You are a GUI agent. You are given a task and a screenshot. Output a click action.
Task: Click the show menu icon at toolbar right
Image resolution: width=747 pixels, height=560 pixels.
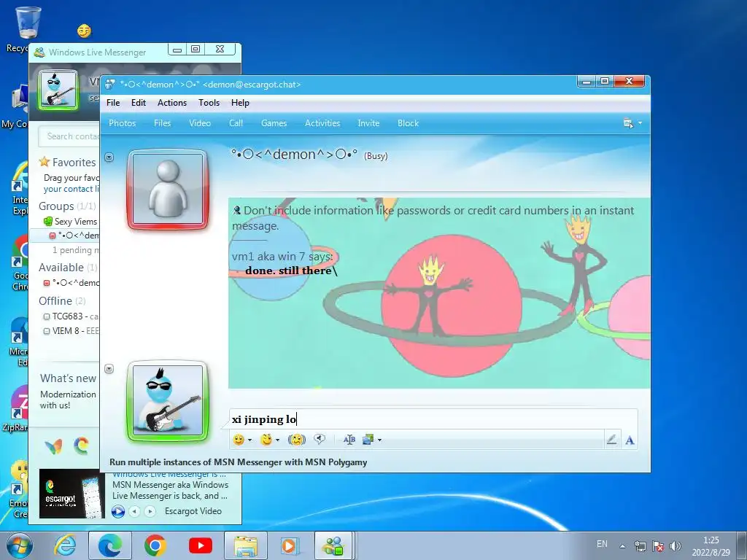[x=628, y=123]
